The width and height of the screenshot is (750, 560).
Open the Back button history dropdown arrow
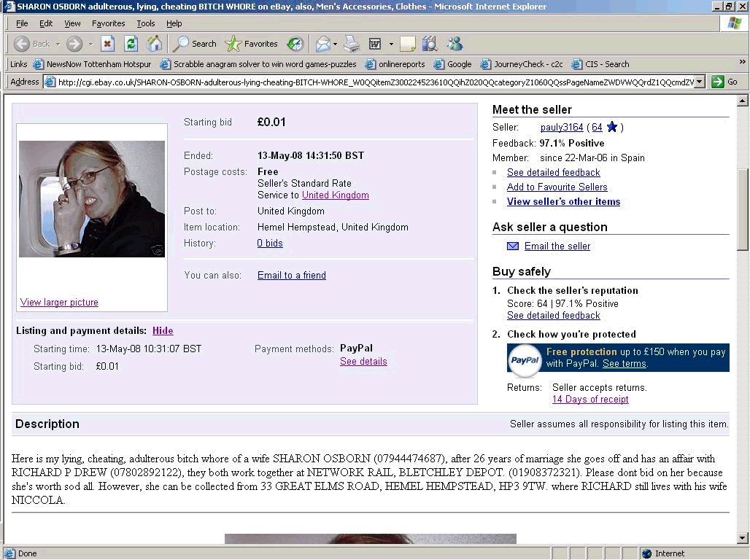tap(57, 44)
